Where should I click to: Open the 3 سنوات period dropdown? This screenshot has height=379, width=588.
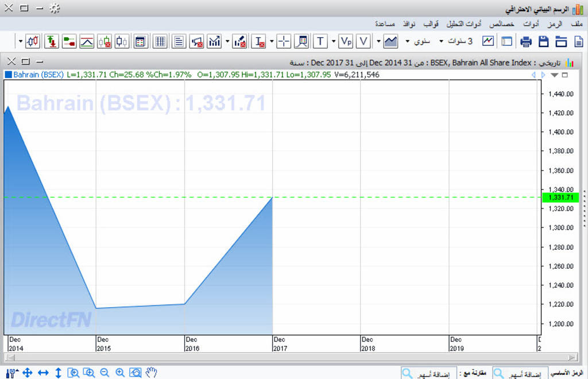click(456, 41)
